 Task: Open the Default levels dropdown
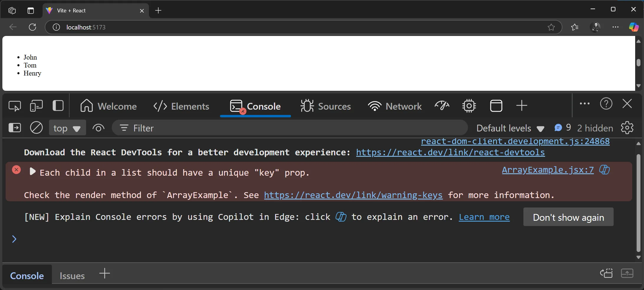pyautogui.click(x=510, y=128)
